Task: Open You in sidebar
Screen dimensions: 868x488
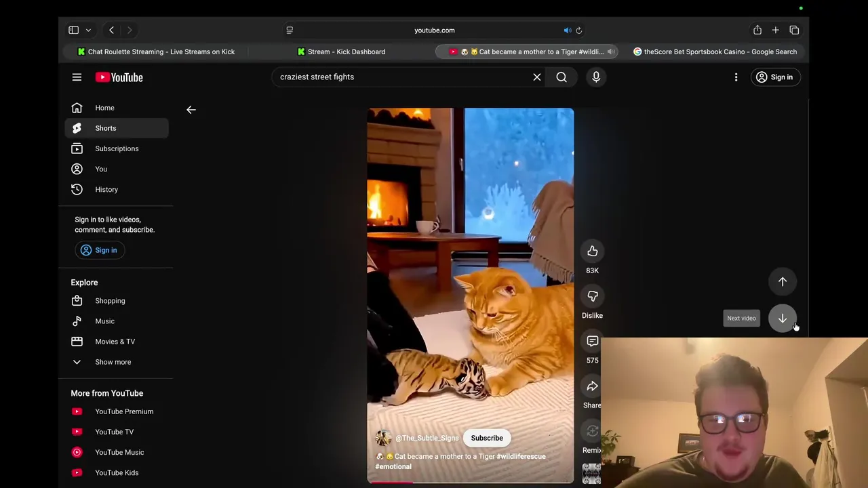Action: [x=117, y=169]
